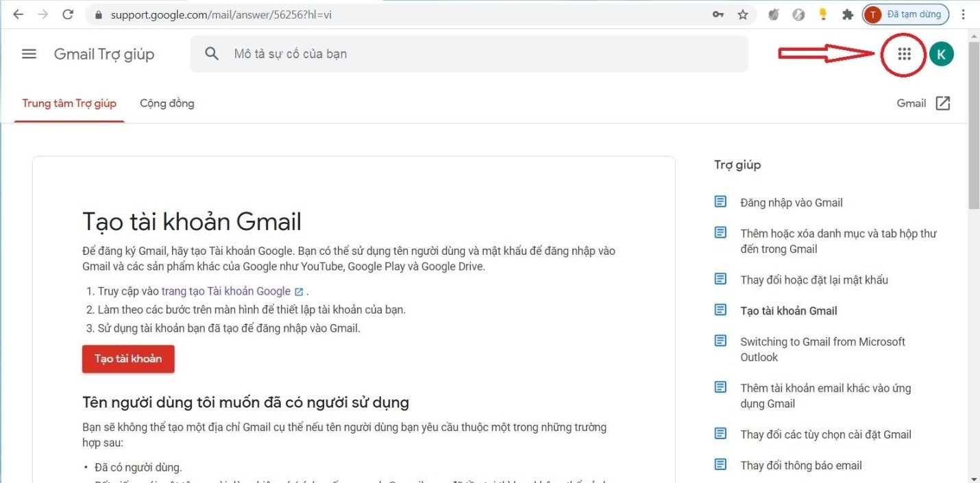
Task: Open Chrome's three-dot menu
Action: 964,14
